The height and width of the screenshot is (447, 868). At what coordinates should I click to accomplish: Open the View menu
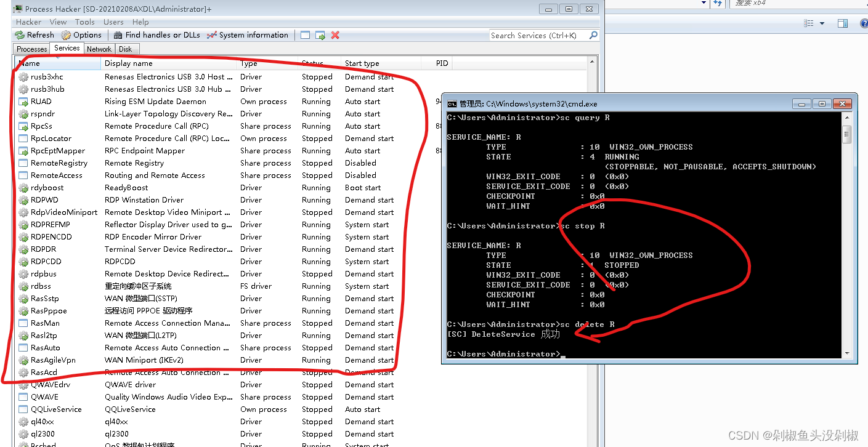[x=59, y=22]
